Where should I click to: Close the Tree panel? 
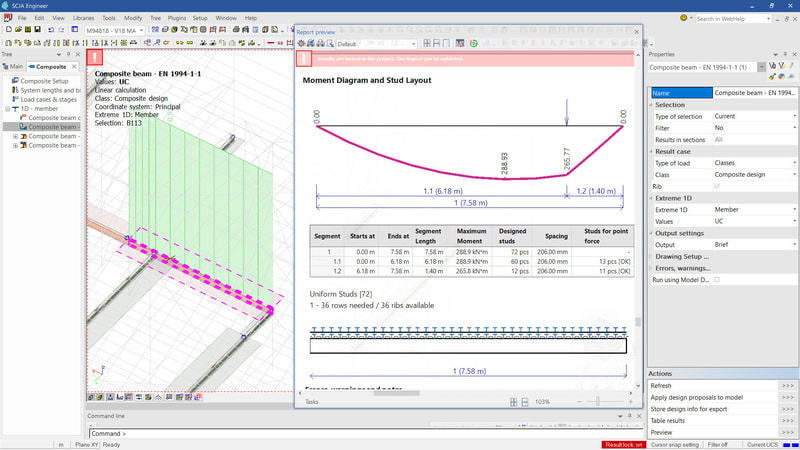[x=78, y=54]
